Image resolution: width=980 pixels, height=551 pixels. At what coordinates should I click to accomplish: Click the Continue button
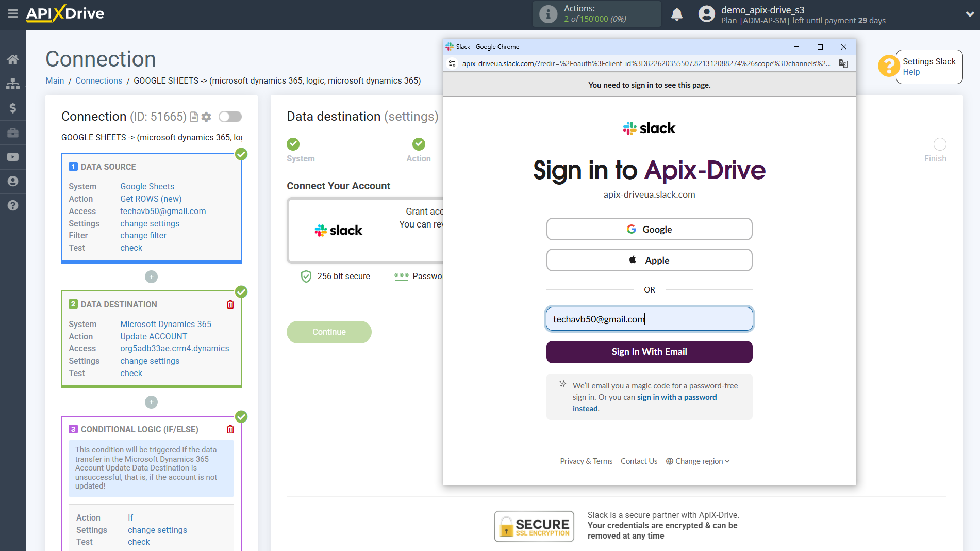pos(329,332)
